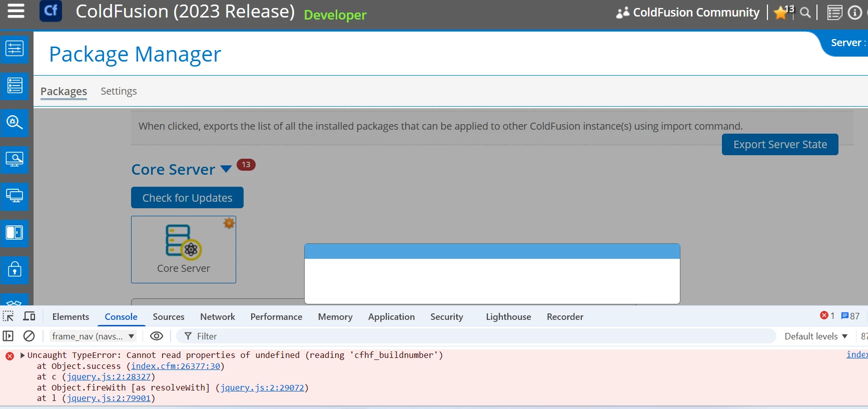Open the Elements DevTools tab
The image size is (868, 409).
71,317
